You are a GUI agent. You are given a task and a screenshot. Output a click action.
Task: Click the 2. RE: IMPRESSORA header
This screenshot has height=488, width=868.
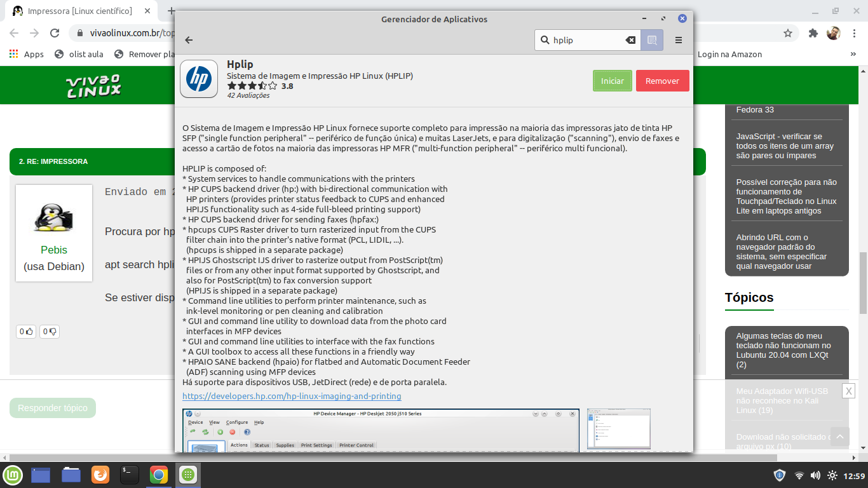click(x=53, y=161)
